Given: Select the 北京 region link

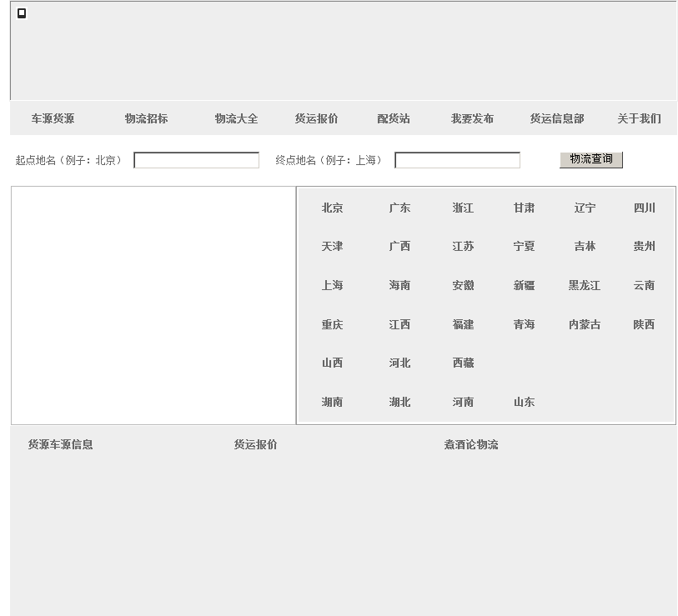Looking at the screenshot, I should 332,208.
